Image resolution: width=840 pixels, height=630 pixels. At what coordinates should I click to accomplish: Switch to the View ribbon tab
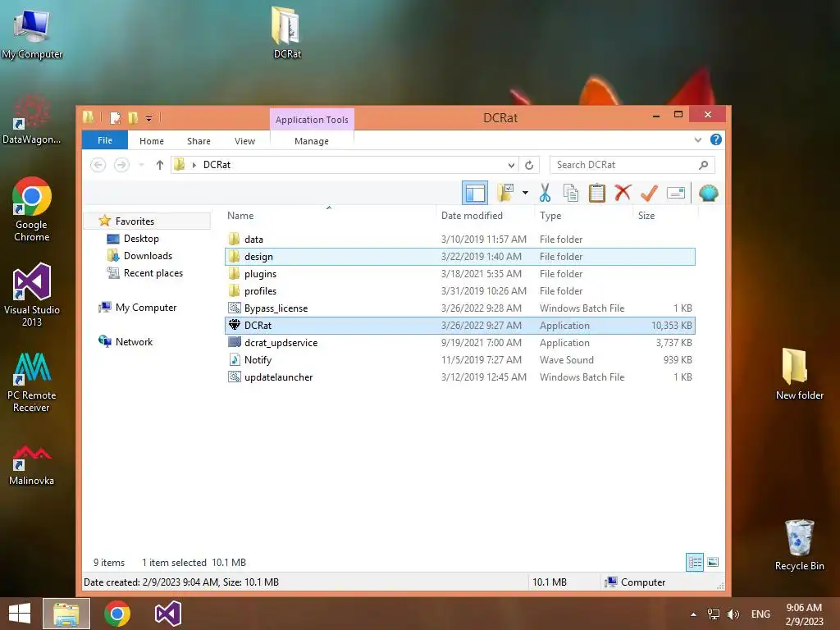click(x=244, y=141)
